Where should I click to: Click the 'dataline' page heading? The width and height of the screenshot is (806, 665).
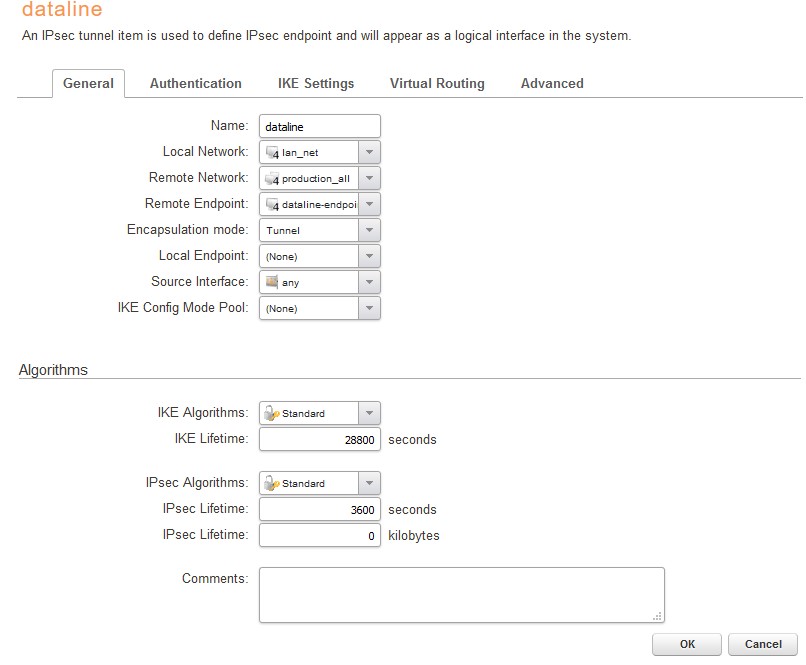coord(62,9)
